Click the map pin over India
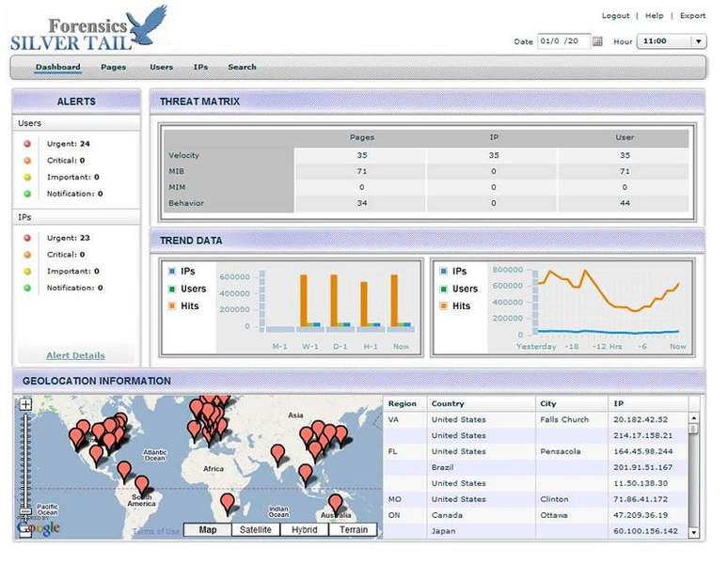Image resolution: width=728 pixels, height=564 pixels. tap(277, 454)
